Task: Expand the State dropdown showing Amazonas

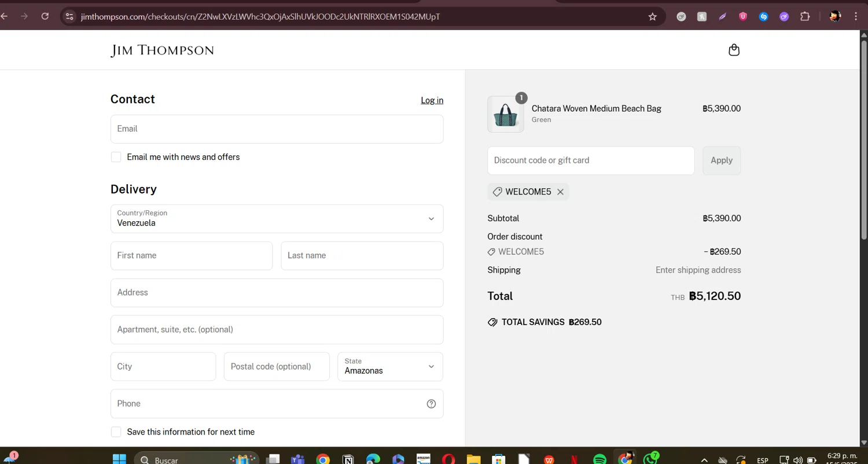Action: click(390, 367)
